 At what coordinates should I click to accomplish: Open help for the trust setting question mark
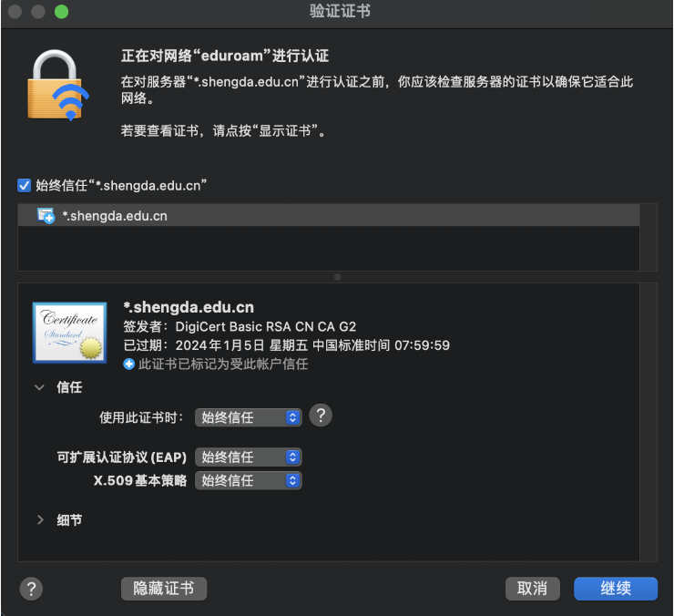321,416
